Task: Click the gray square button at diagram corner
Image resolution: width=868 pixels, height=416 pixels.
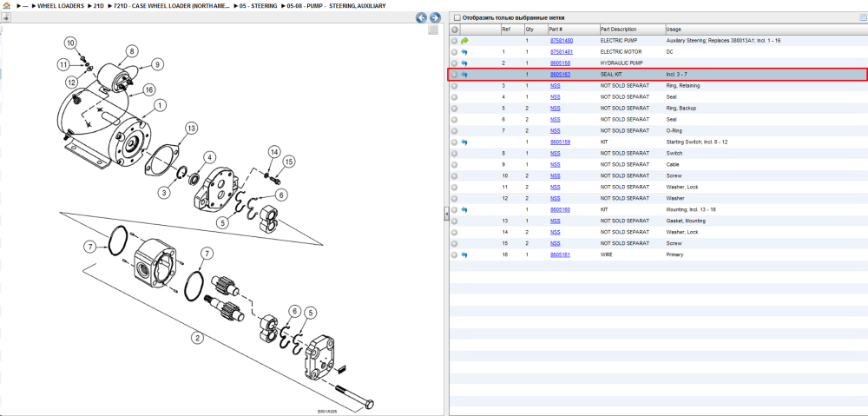Action: [x=433, y=30]
